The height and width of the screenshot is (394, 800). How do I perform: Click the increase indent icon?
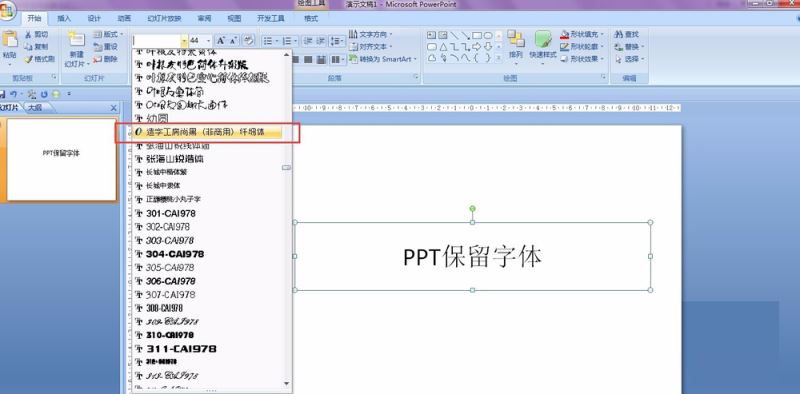[x=320, y=41]
